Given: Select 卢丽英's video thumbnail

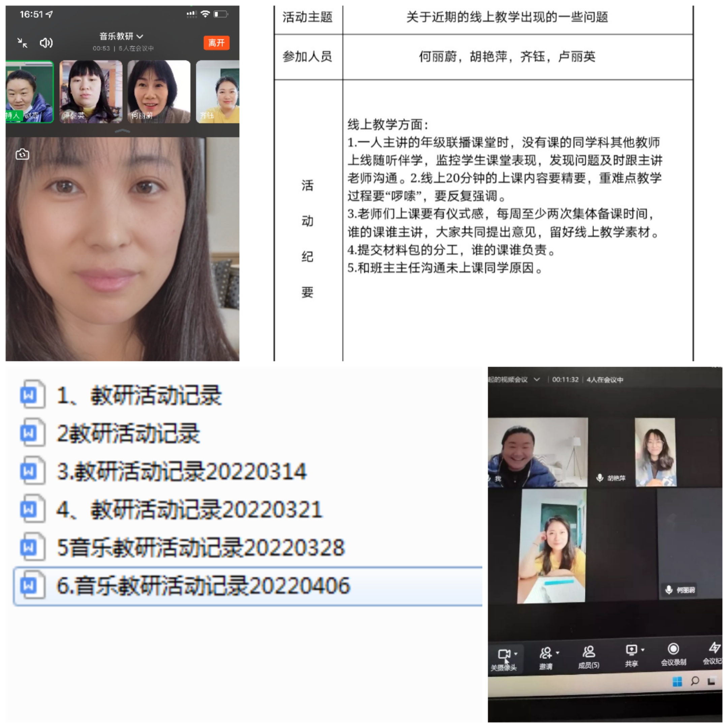Looking at the screenshot, I should point(91,92).
